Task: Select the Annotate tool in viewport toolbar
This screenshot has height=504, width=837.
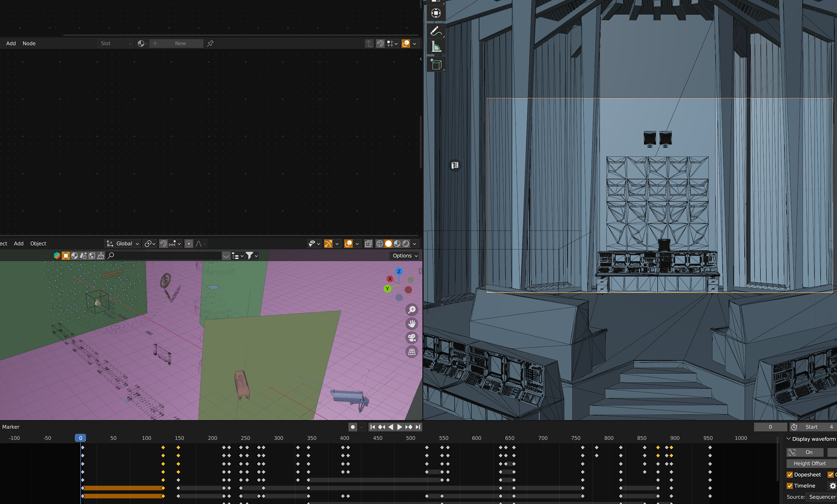Action: [436, 31]
